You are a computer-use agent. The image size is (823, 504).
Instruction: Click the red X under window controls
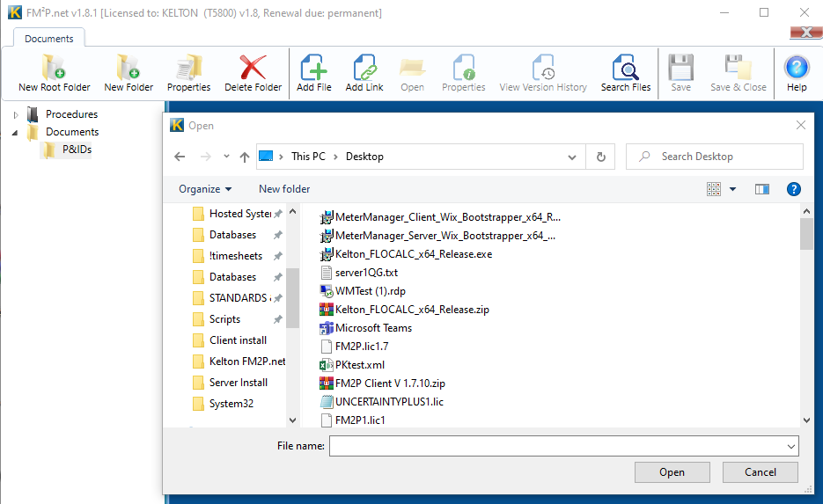(x=806, y=33)
